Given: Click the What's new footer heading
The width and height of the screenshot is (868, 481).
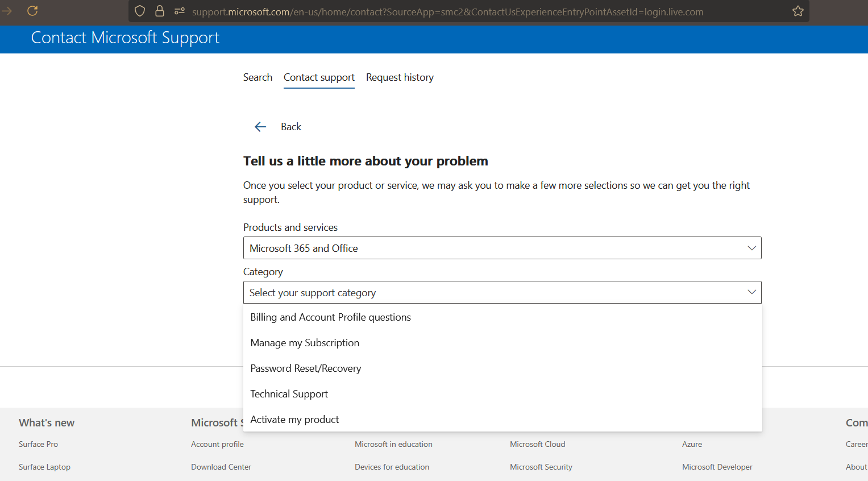Looking at the screenshot, I should pyautogui.click(x=47, y=422).
